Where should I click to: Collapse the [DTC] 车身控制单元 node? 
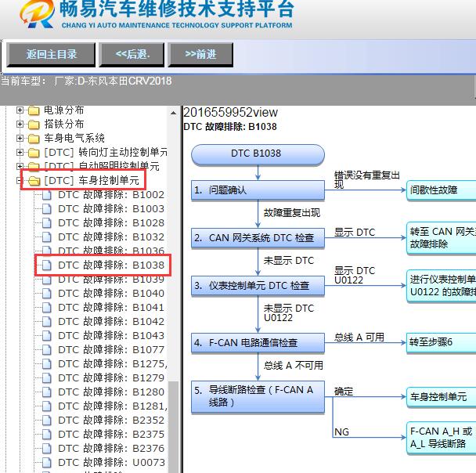20,181
